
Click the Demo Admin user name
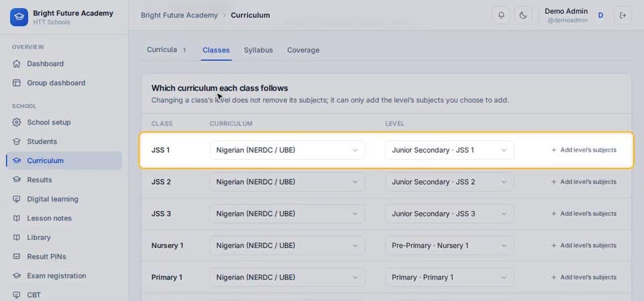point(566,11)
